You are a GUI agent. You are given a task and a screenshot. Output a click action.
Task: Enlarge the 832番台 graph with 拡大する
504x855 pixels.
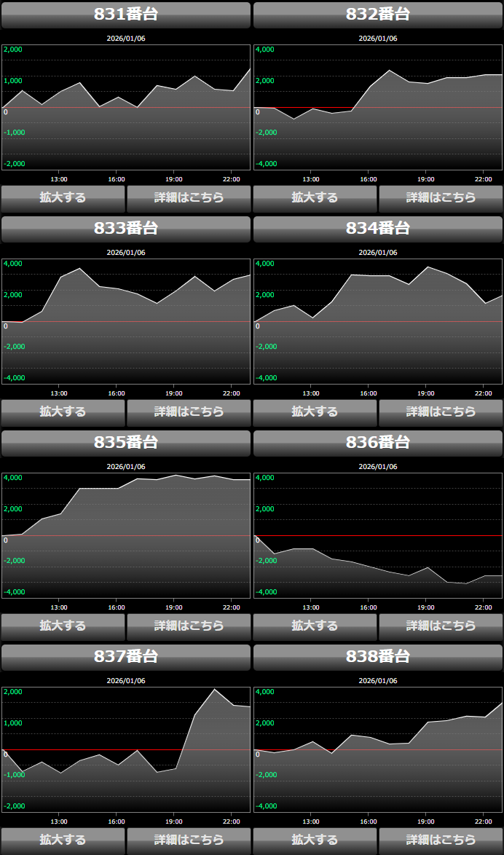point(315,198)
